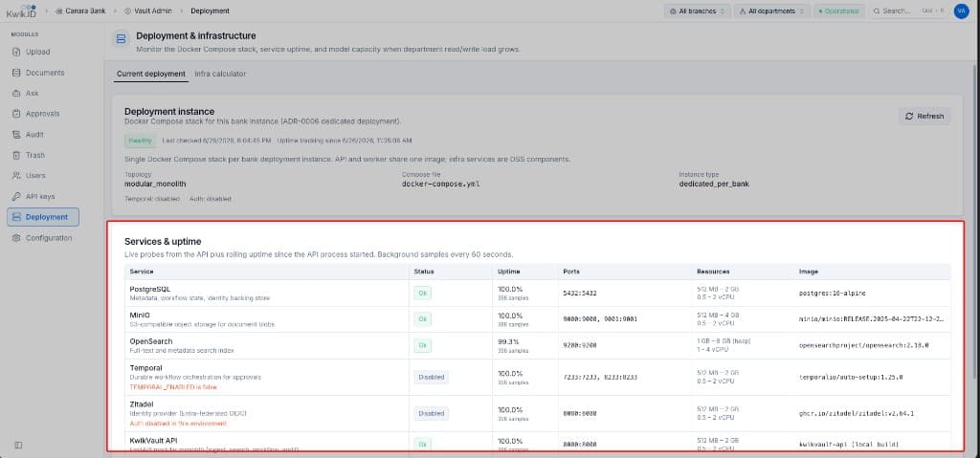Click the Ok status badge for OpenSearch
The height and width of the screenshot is (458, 980).
422,345
